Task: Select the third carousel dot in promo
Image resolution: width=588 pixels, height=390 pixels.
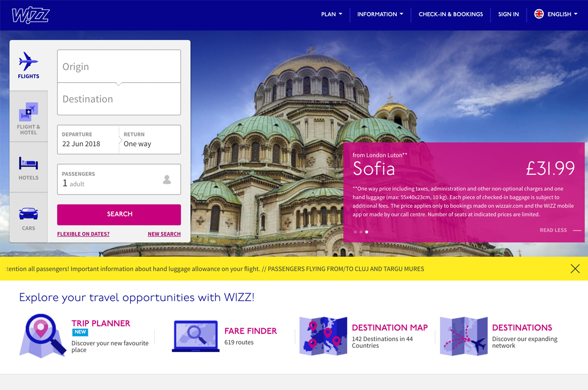Action: (367, 232)
